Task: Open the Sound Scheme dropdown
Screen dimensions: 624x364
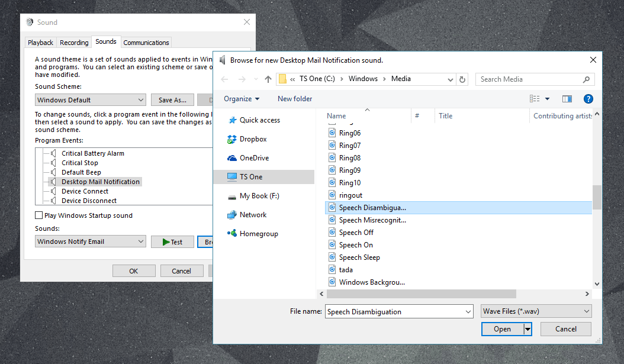Action: [x=90, y=100]
